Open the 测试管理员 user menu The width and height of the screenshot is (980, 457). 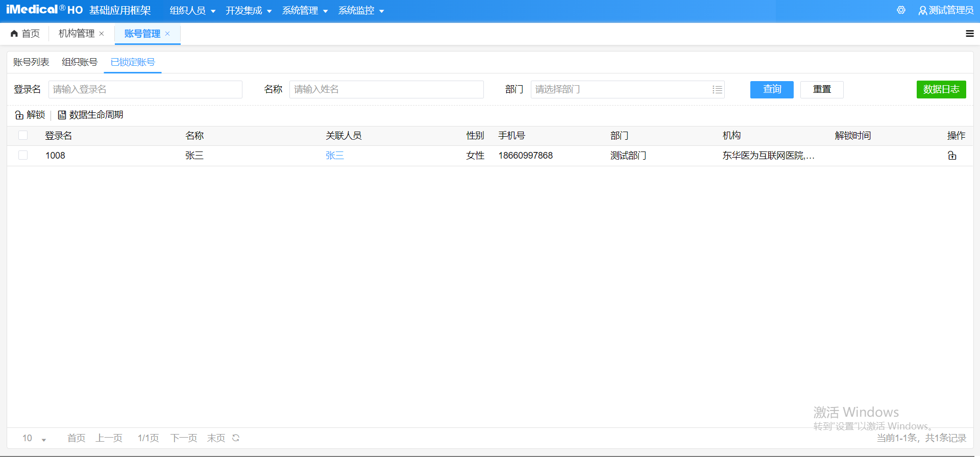tap(946, 10)
